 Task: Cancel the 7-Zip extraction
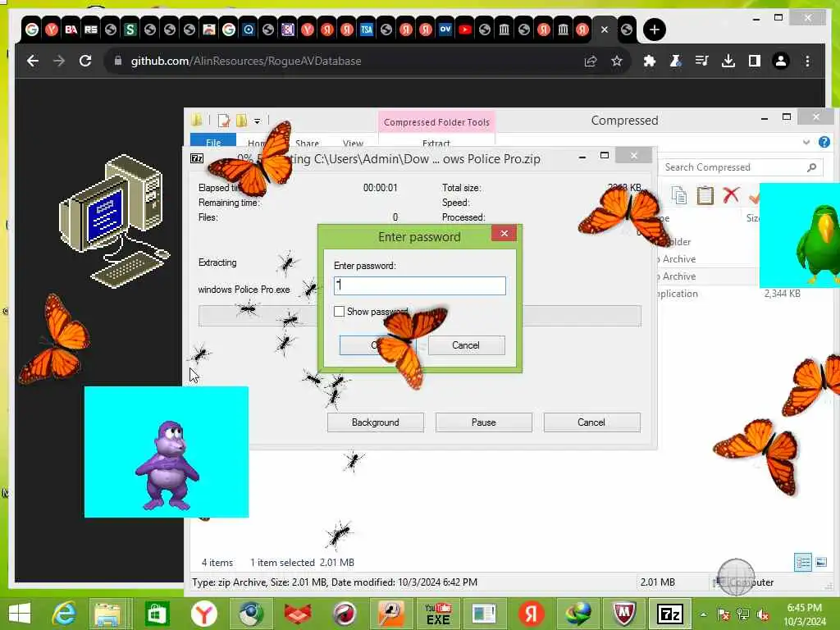591,422
